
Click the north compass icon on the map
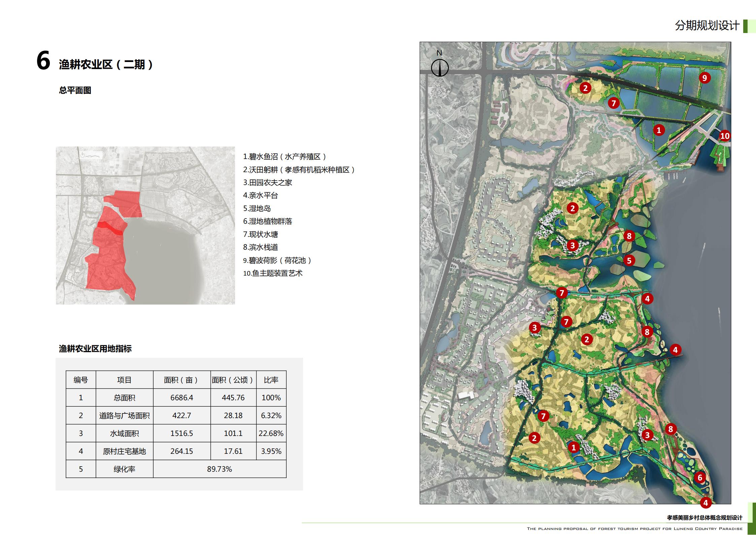(x=440, y=64)
